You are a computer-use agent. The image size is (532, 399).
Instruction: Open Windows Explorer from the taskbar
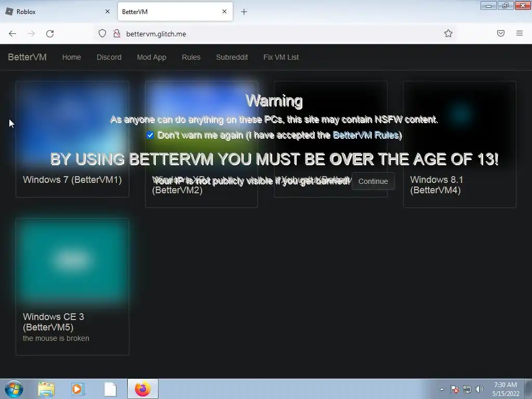point(46,389)
